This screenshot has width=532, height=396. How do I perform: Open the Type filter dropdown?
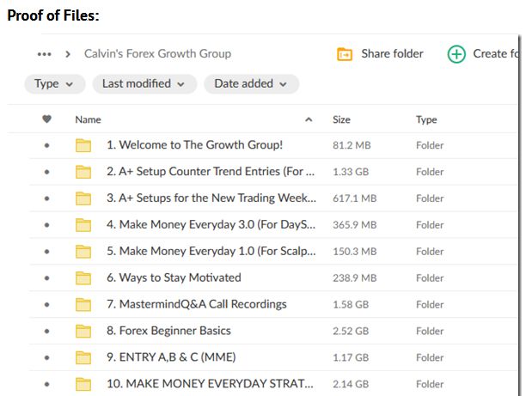pos(55,83)
